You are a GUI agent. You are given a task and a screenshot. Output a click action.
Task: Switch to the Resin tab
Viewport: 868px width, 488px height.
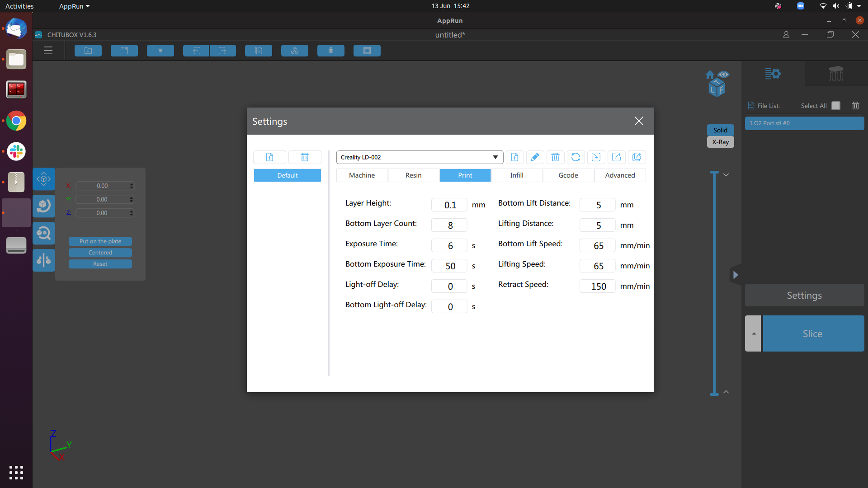pos(413,175)
